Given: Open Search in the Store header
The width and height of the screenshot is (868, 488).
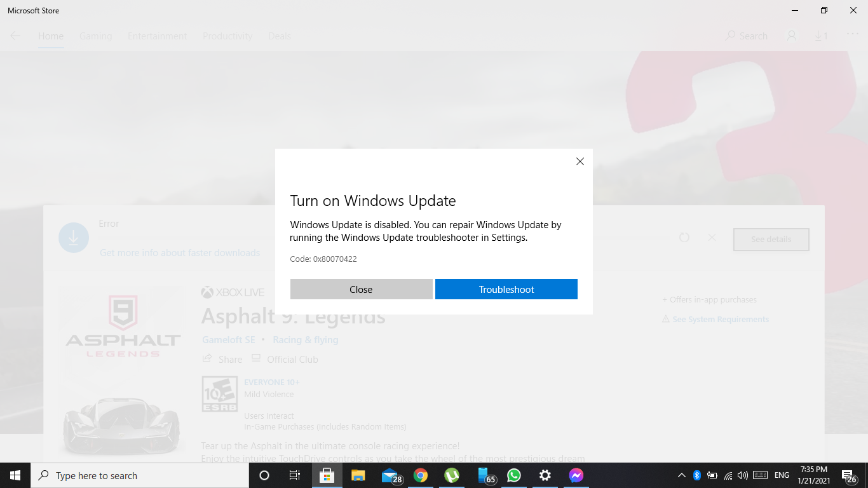Looking at the screenshot, I should 747,36.
